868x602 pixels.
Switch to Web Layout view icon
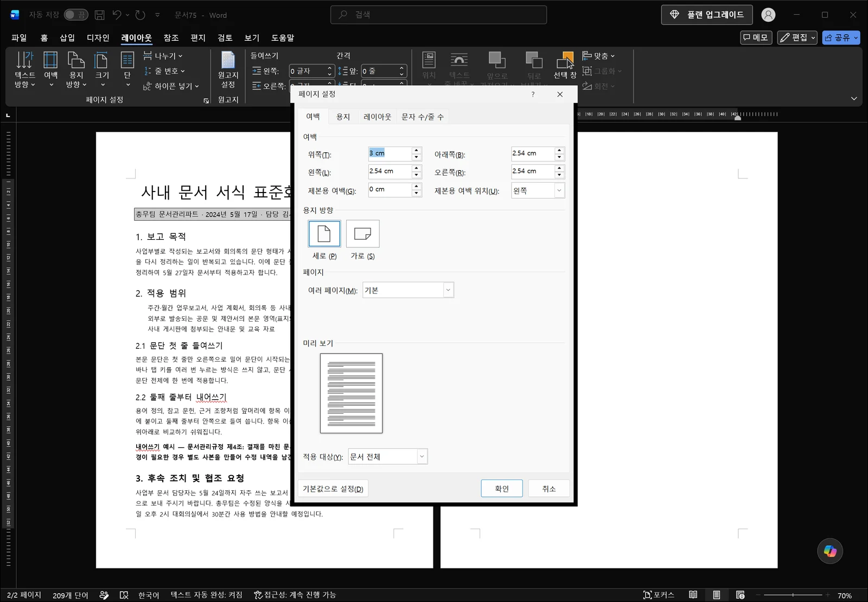point(741,595)
